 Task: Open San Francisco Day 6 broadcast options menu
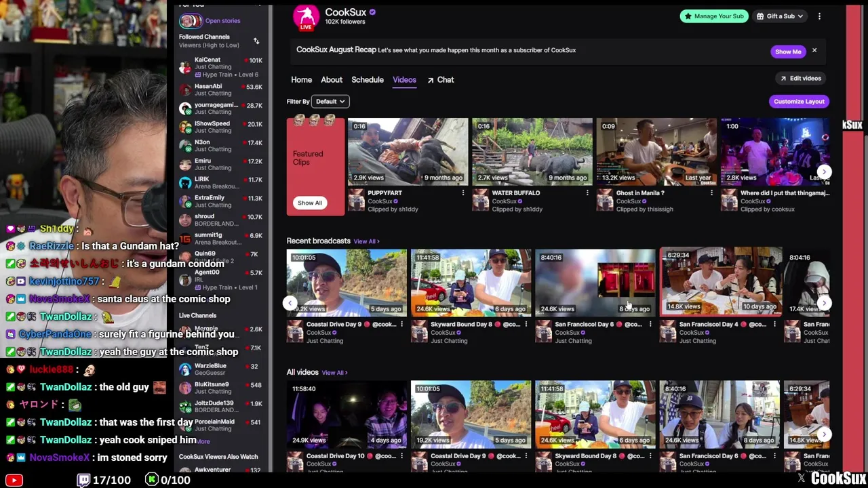(650, 325)
